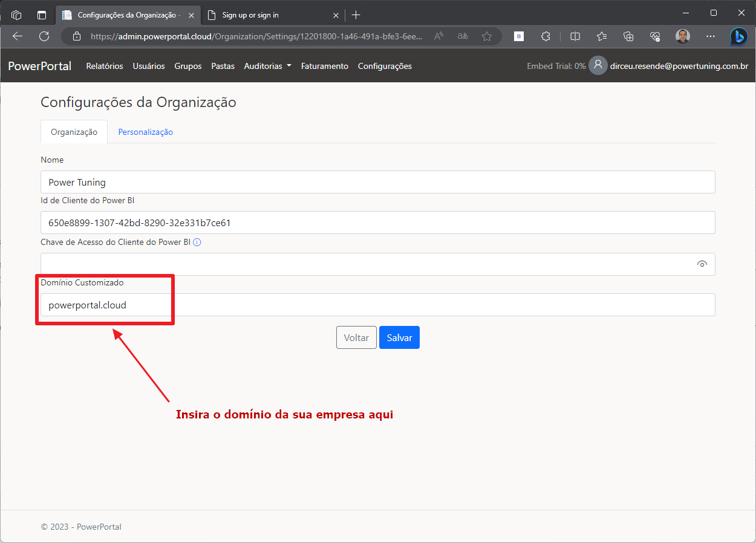Click the Read aloud icon in address bar
This screenshot has width=756, height=543.
(x=439, y=36)
